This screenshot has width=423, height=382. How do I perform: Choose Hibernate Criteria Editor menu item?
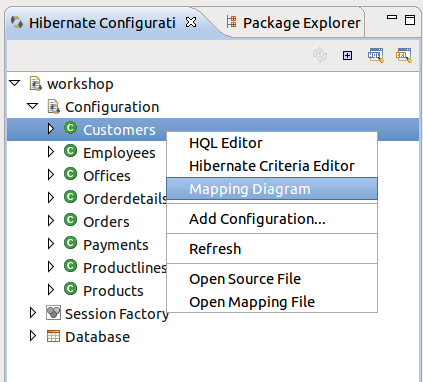pos(272,166)
